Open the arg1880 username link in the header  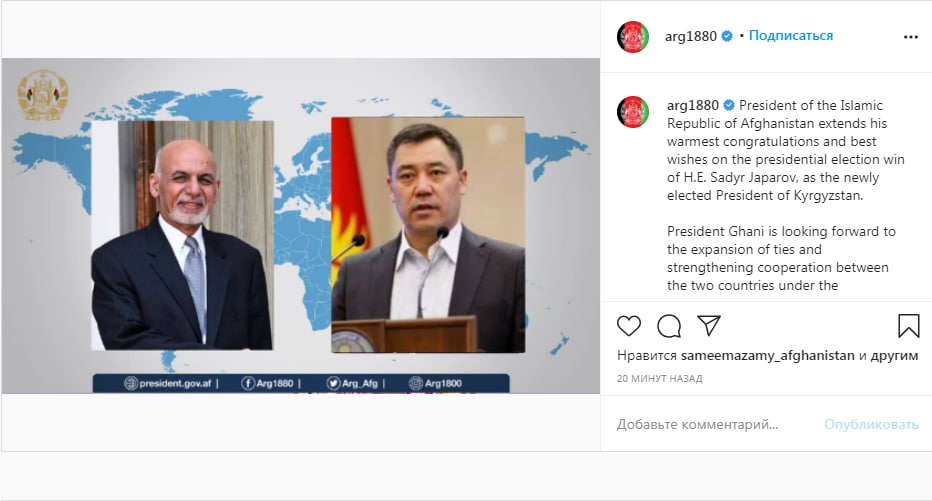click(691, 36)
